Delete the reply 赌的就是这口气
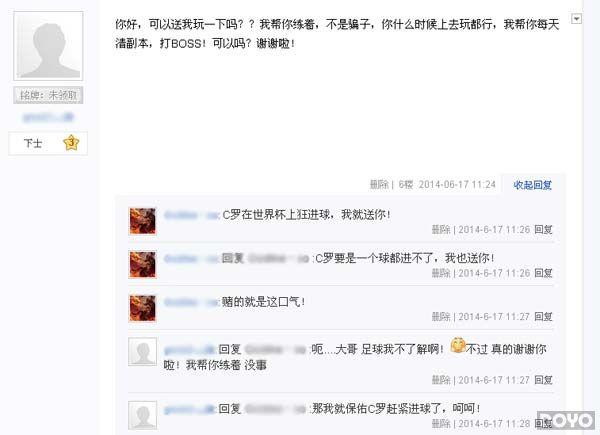The height and width of the screenshot is (435, 600). [441, 317]
